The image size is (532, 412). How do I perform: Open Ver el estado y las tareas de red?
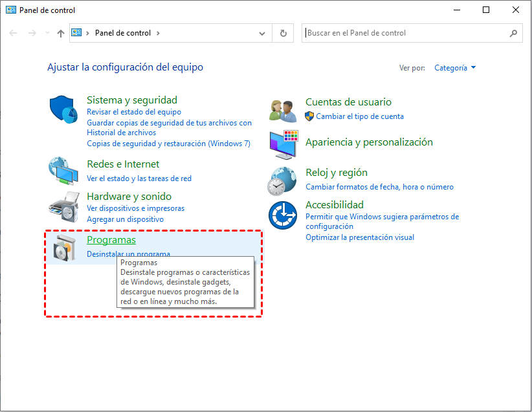(139, 178)
